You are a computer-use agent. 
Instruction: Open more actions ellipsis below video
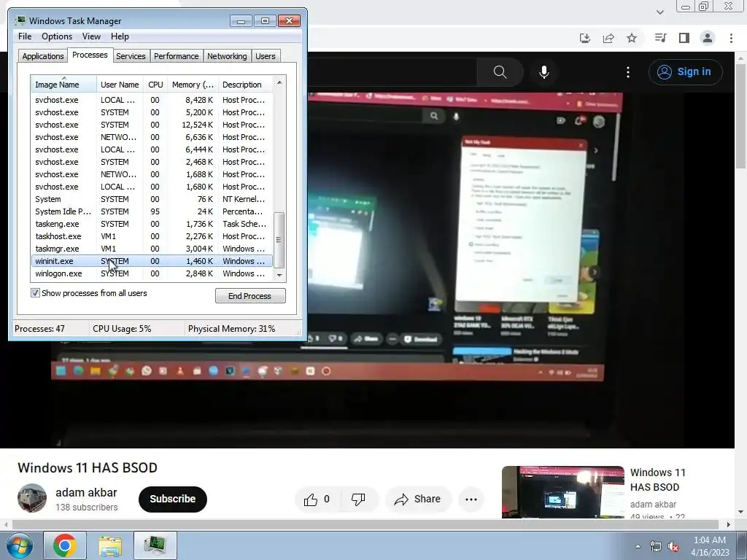471,499
